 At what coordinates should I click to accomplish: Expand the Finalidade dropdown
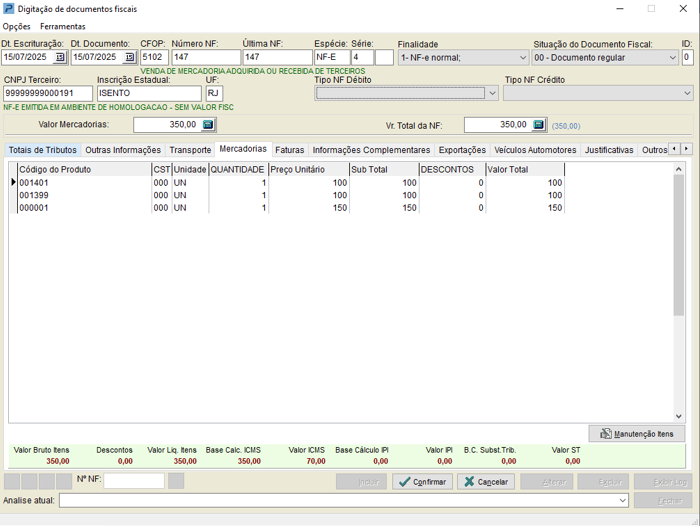click(522, 58)
